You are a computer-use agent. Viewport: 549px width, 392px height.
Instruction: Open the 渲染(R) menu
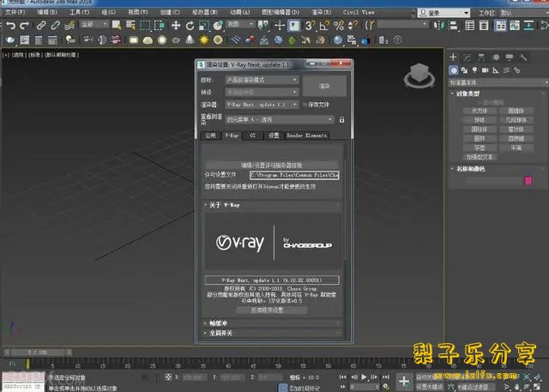(x=321, y=12)
